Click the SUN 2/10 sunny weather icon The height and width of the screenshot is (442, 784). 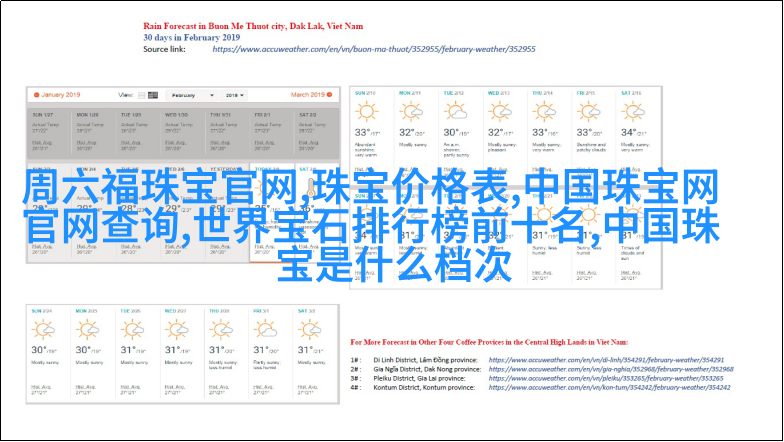pos(366,112)
